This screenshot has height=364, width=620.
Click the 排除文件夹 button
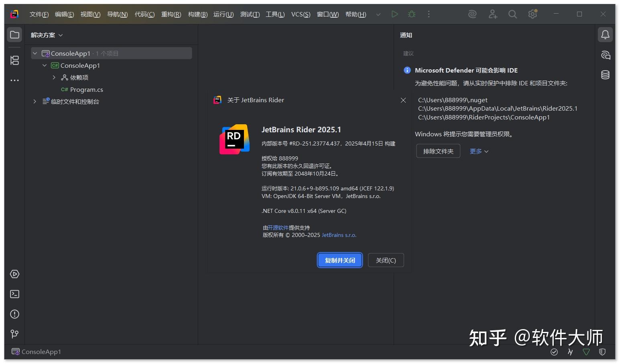coord(438,151)
